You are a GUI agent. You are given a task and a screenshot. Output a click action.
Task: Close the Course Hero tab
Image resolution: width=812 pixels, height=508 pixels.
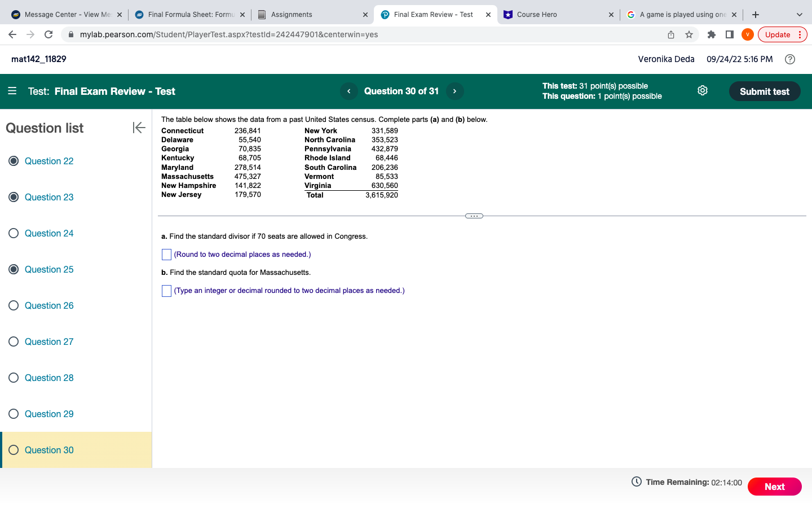click(611, 15)
